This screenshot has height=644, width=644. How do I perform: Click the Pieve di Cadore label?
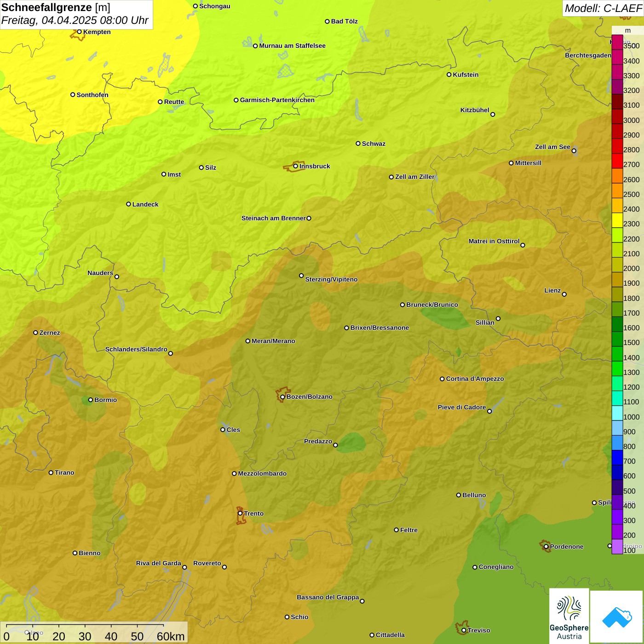pos(462,407)
